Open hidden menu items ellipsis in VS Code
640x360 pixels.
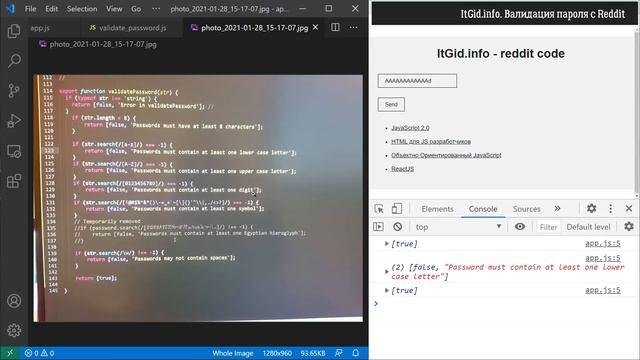pos(156,9)
